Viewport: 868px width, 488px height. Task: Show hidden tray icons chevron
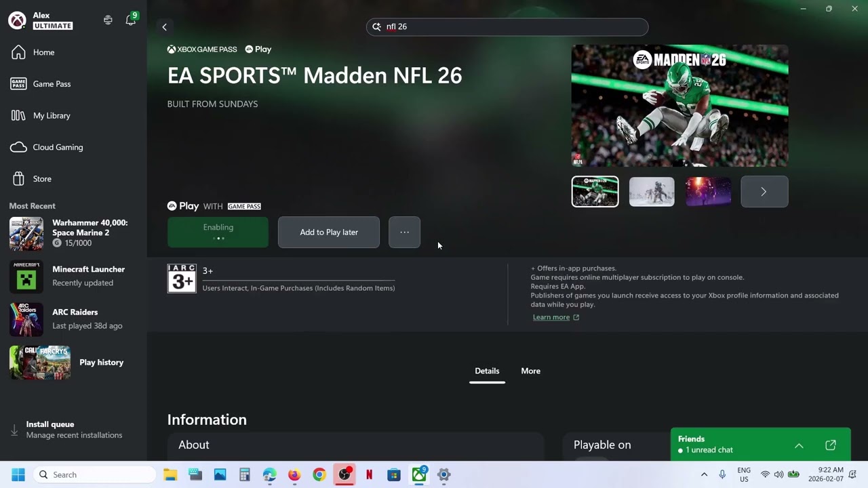click(x=704, y=474)
